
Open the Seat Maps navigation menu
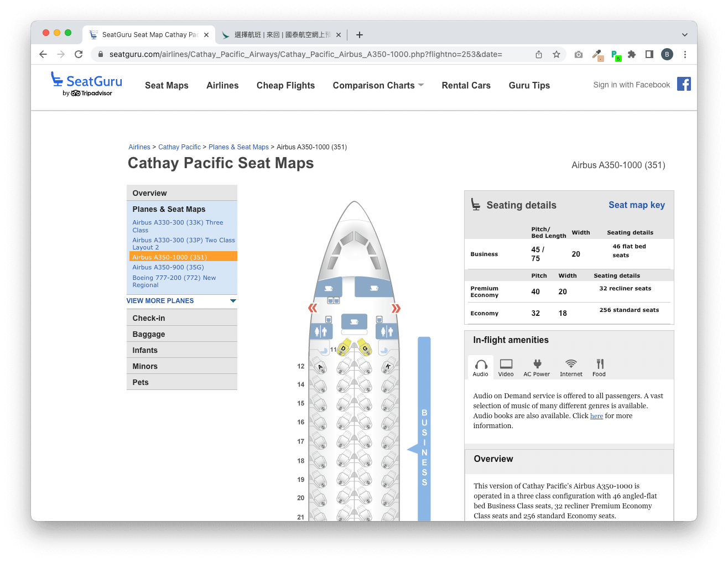pos(167,85)
